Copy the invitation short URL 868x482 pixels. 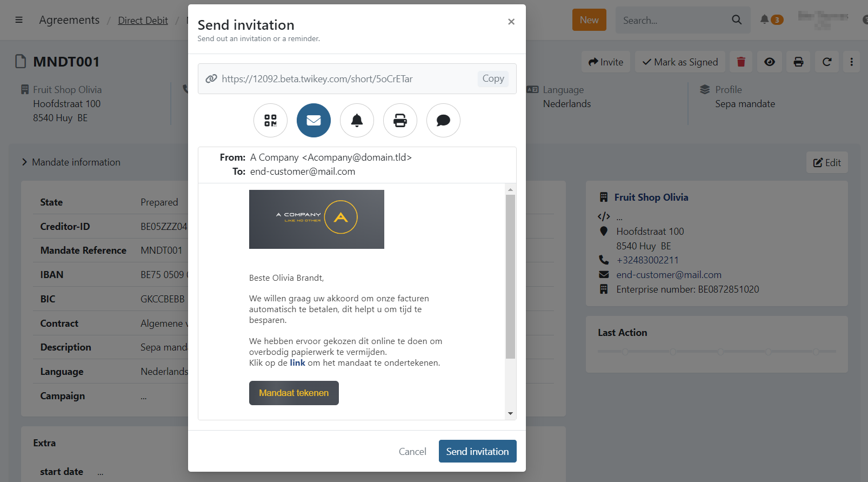493,79
